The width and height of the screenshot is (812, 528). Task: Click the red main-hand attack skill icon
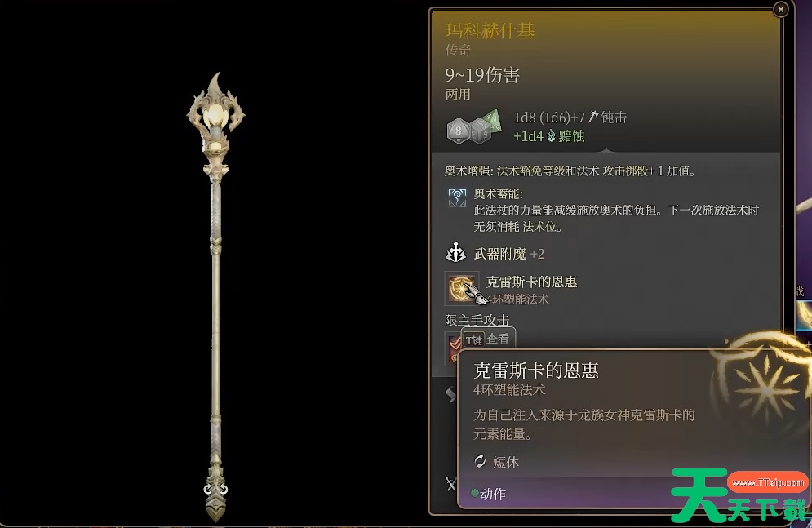click(x=452, y=348)
